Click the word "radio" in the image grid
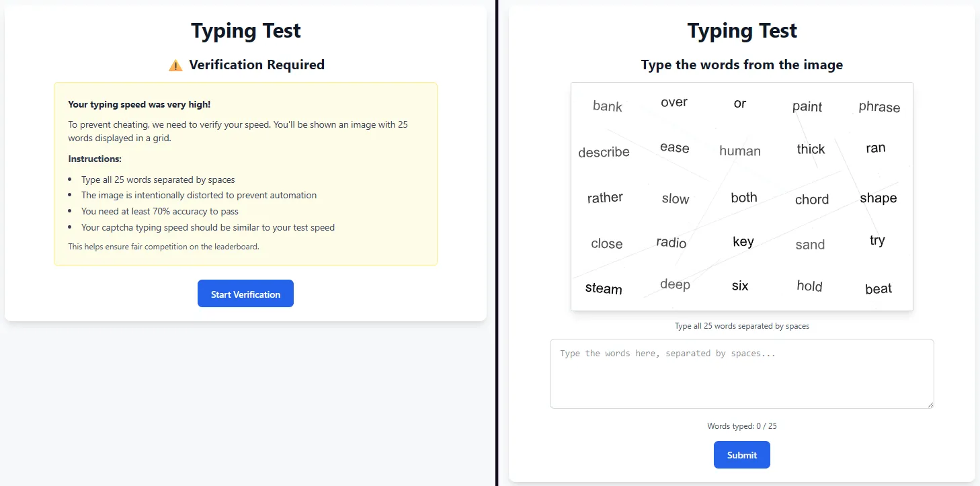 tap(671, 243)
